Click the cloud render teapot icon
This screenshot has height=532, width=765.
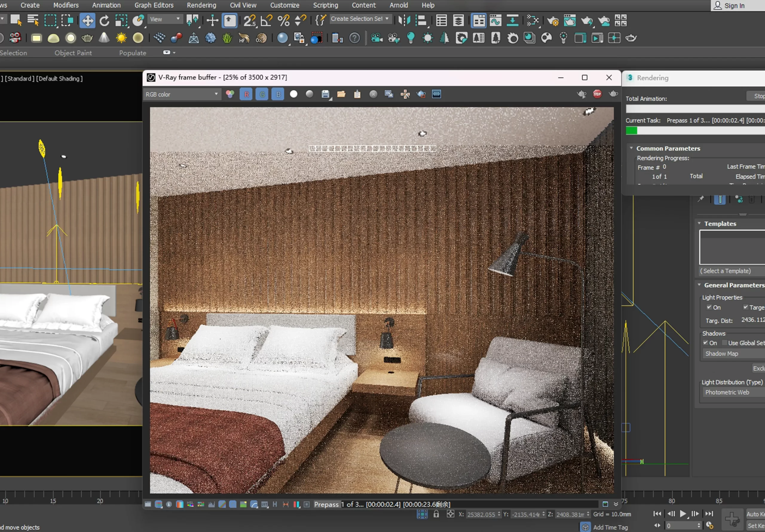pyautogui.click(x=604, y=21)
